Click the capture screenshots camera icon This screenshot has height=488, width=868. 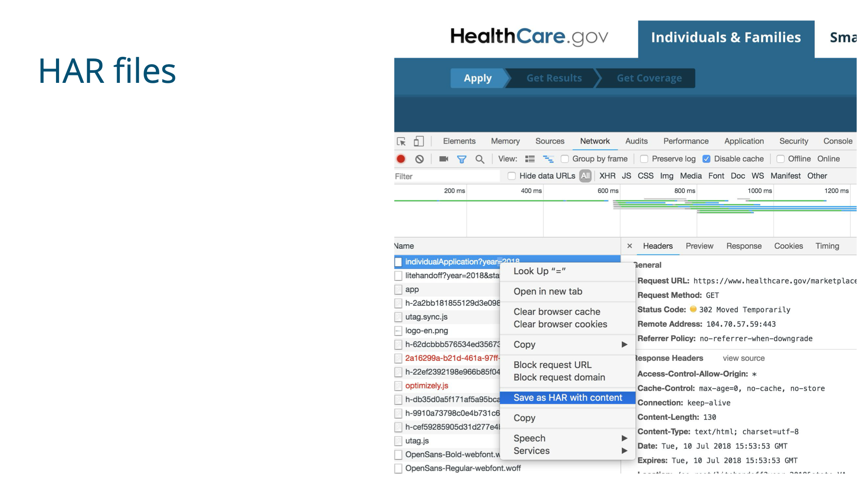pos(444,159)
